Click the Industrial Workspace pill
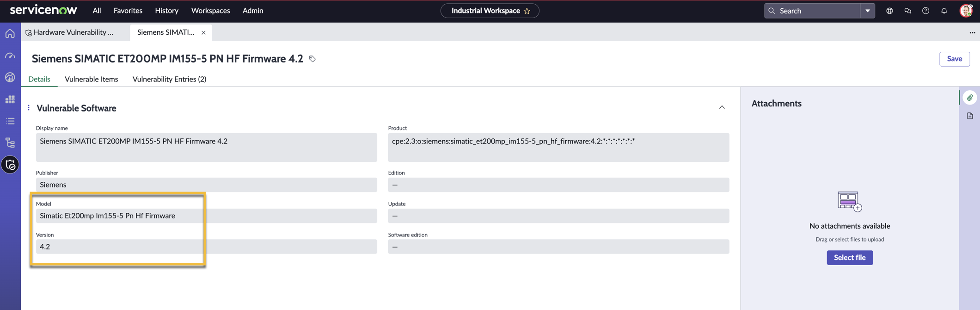Screen dimensions: 980x310 click(490, 11)
